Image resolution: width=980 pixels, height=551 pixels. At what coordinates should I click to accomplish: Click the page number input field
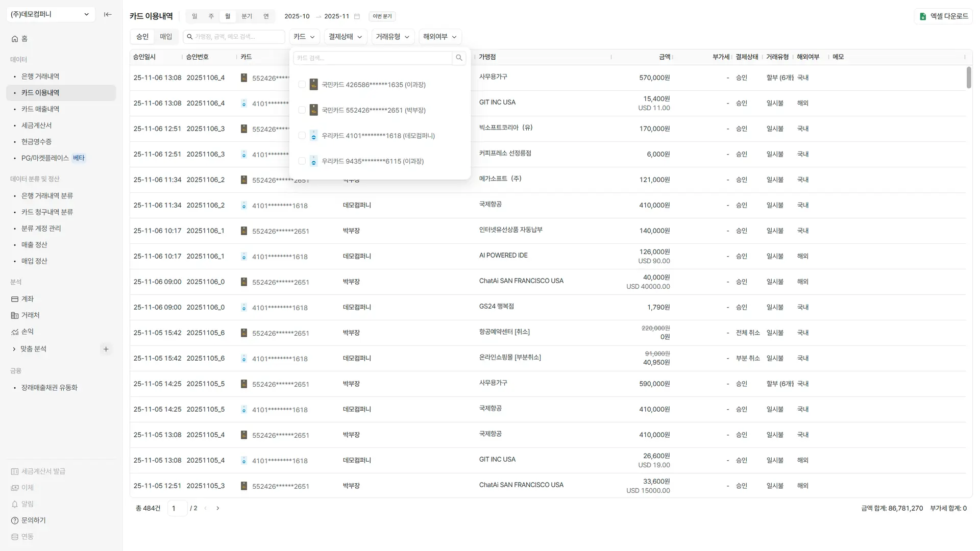(x=177, y=508)
